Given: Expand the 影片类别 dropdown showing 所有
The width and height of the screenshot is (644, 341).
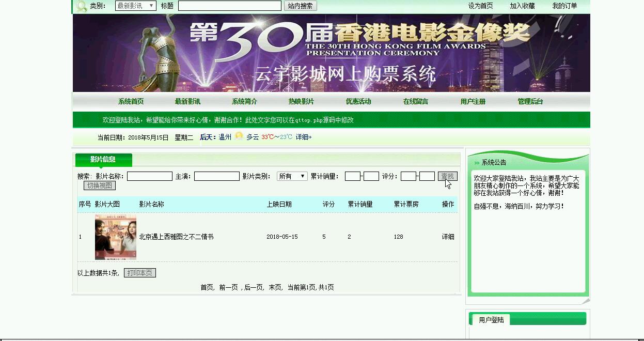Looking at the screenshot, I should click(292, 176).
